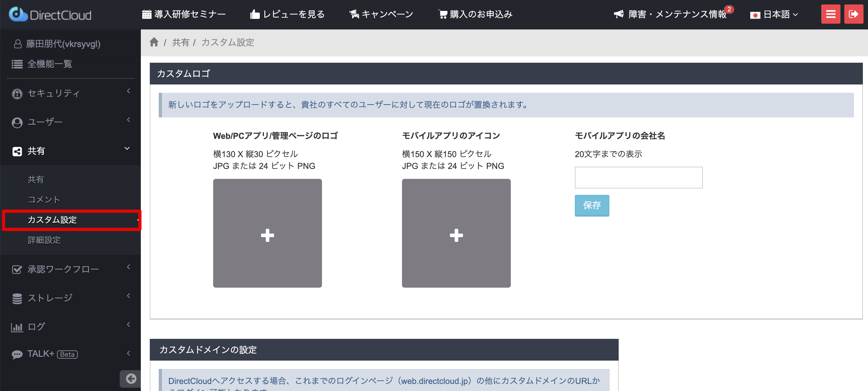This screenshot has height=391, width=868.
Task: Expand 承認ワークフロー sidebar section
Action: pyautogui.click(x=70, y=269)
